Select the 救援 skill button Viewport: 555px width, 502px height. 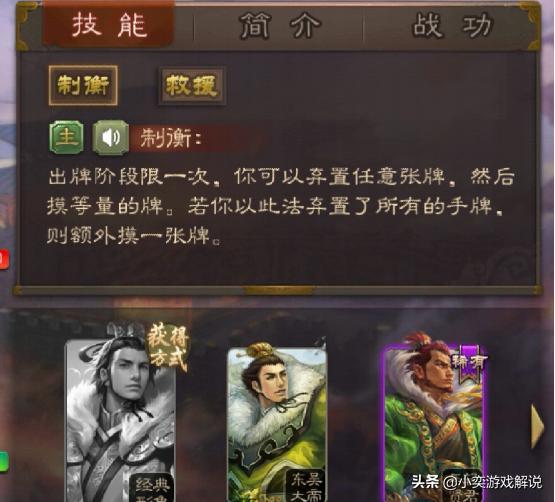click(191, 86)
